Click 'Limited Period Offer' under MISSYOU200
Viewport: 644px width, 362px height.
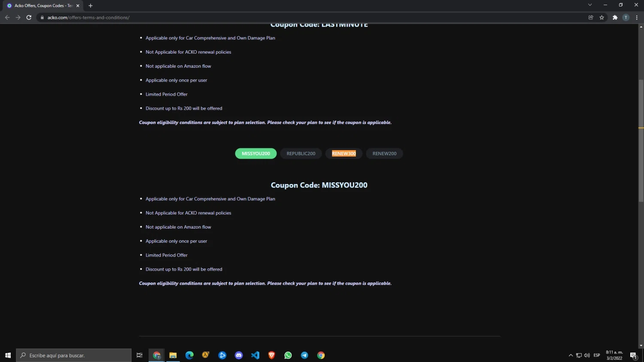(x=167, y=255)
